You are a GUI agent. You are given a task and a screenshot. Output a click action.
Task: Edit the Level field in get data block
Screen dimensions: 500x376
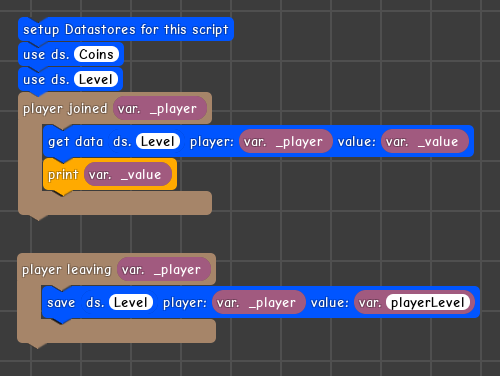click(x=158, y=141)
